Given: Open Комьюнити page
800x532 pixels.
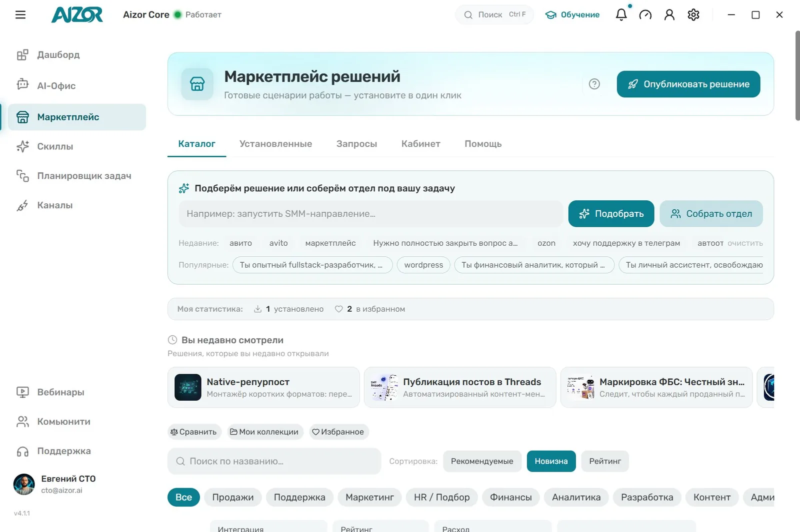Looking at the screenshot, I should coord(77,422).
